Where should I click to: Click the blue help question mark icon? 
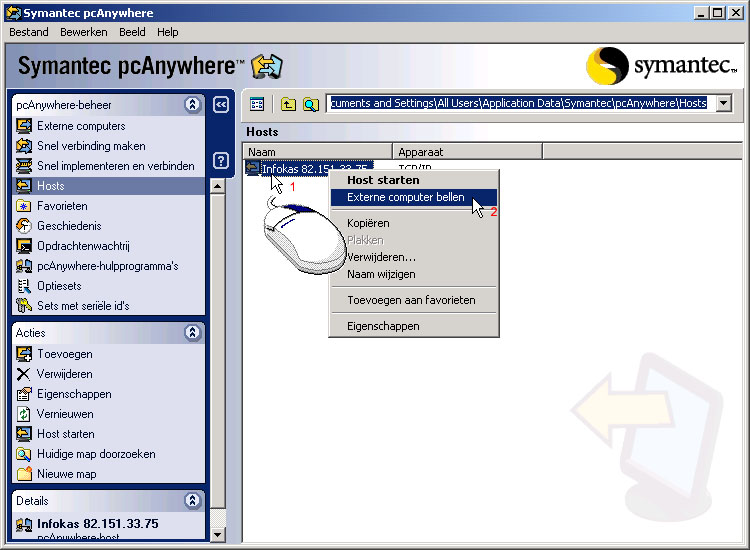(x=222, y=161)
